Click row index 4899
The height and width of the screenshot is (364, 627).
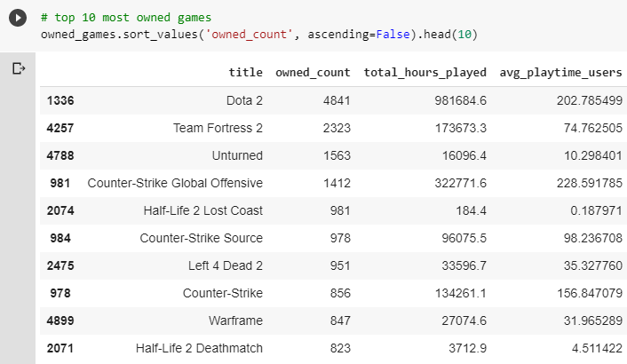click(60, 320)
